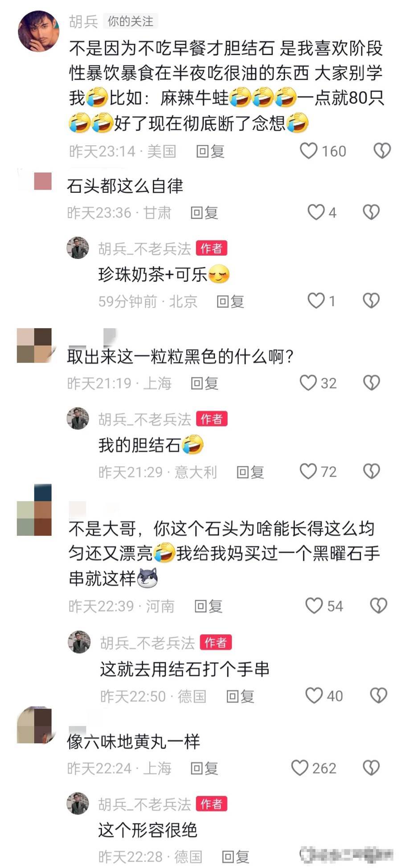The width and height of the screenshot is (401, 868).
Task: Like 胡兵's top comment with 160 likes
Action: 308,151
